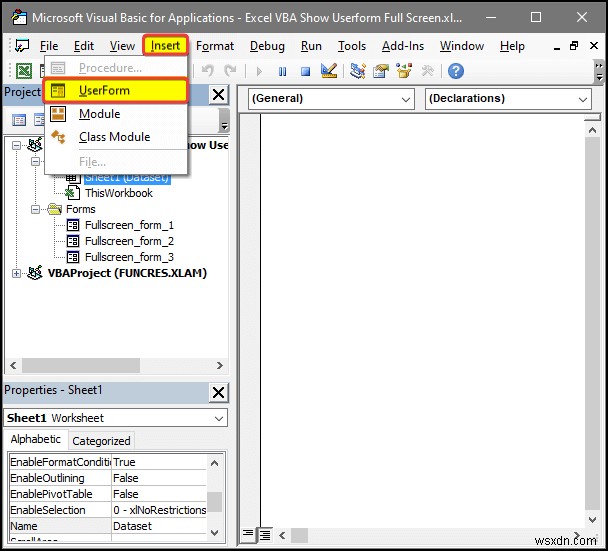Screen dimensions: 608x551
Task: Click the VBA system menu icon beside File
Action: pos(22,46)
